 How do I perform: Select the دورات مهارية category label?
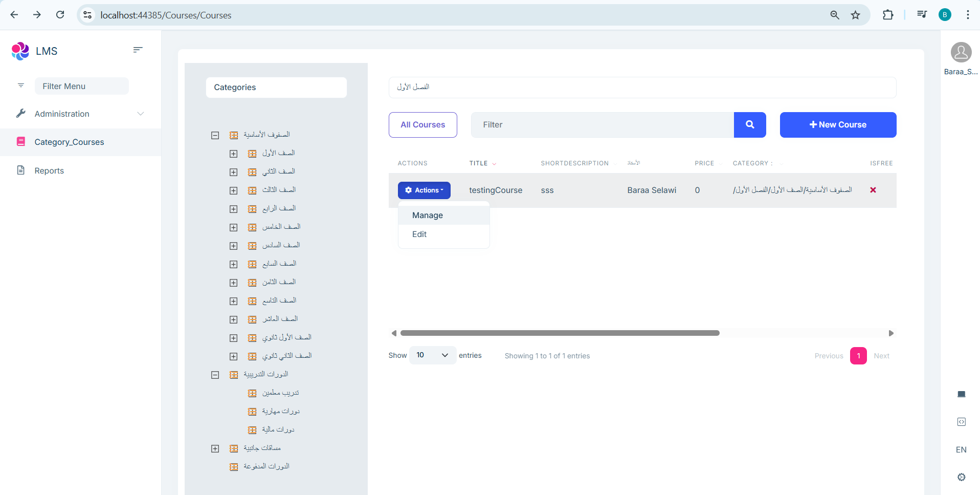tap(281, 411)
